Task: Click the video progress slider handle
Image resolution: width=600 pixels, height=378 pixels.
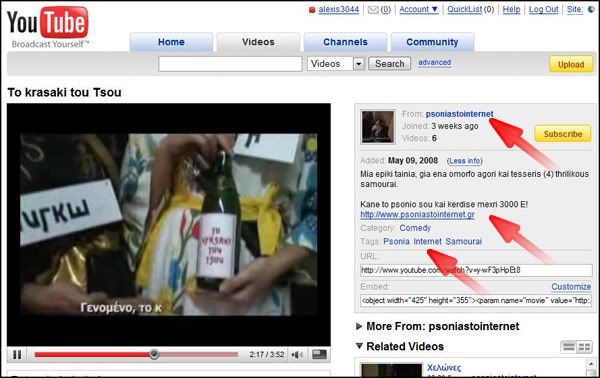Action: (x=154, y=354)
